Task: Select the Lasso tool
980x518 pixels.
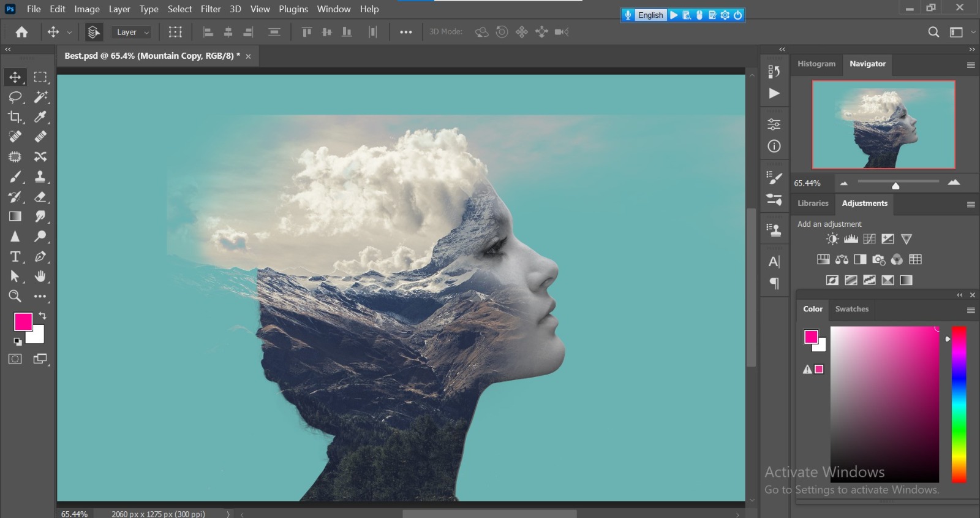Action: (x=15, y=97)
